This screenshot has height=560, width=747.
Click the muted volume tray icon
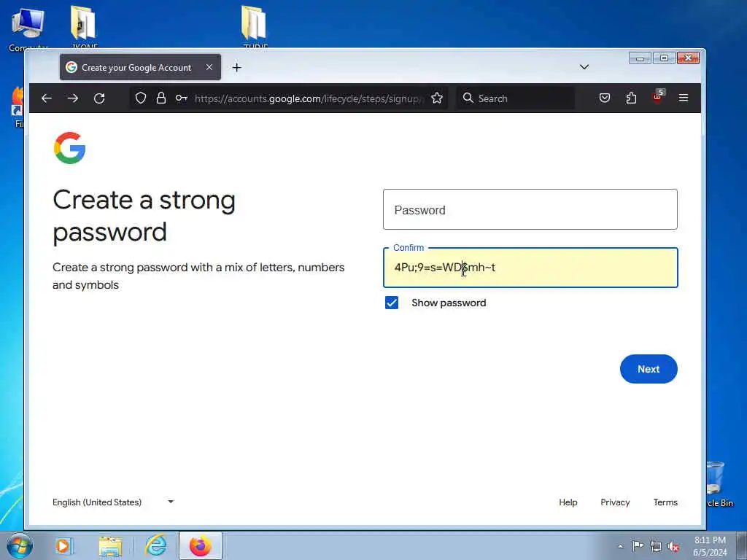(673, 546)
